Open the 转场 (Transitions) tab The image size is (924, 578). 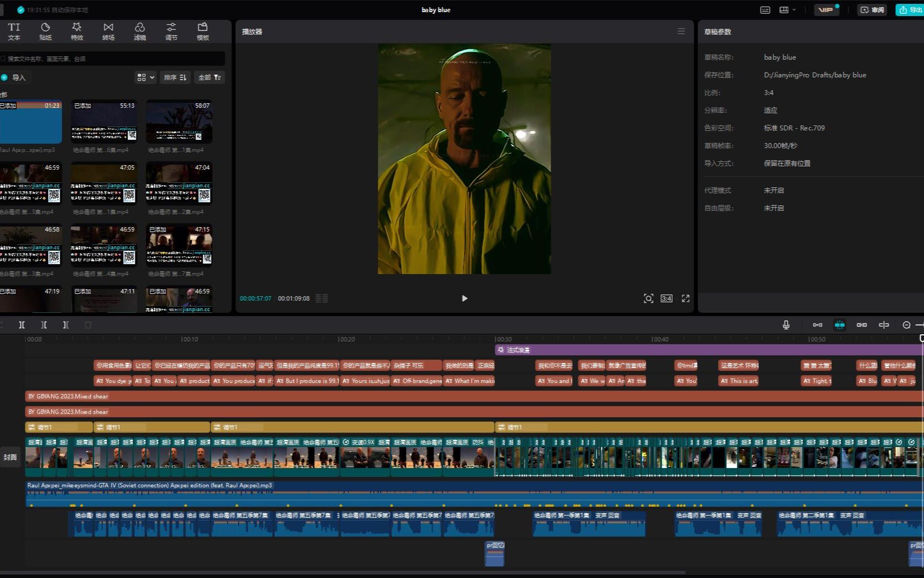108,31
